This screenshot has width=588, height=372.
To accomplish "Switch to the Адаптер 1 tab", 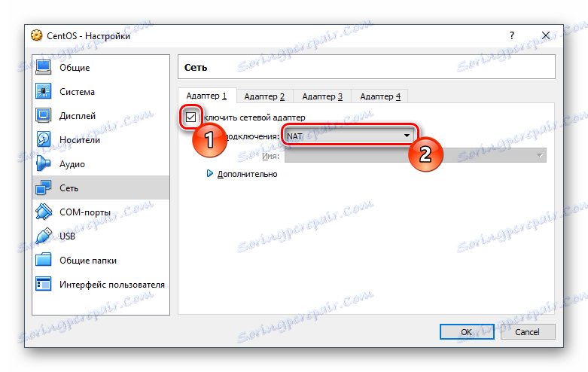I will (206, 96).
